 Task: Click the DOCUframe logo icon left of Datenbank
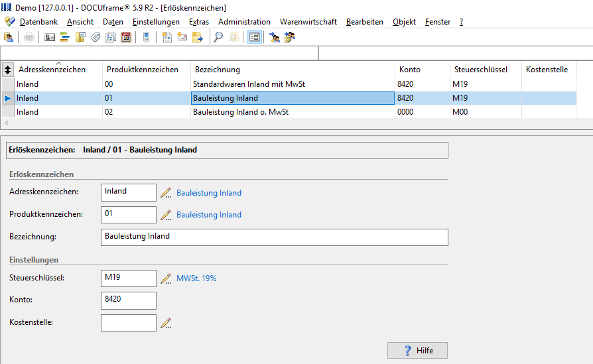click(x=10, y=21)
